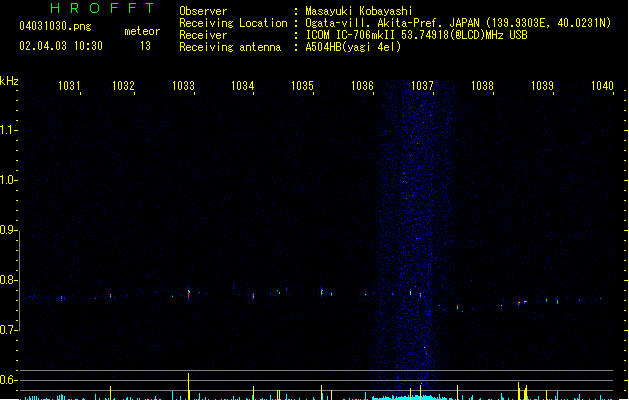Click time axis label 1036
The height and width of the screenshot is (400, 629).
[x=363, y=86]
